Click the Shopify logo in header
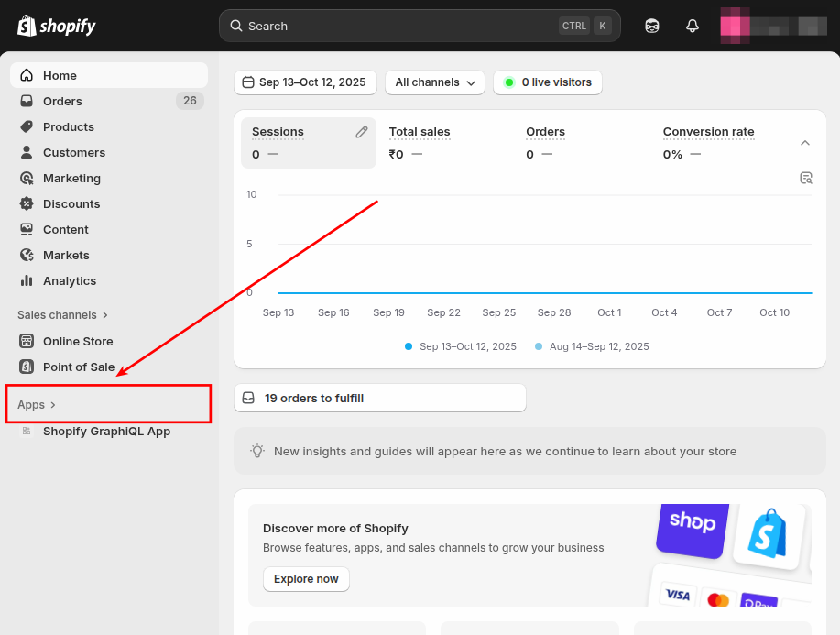The width and height of the screenshot is (840, 635). pyautogui.click(x=57, y=26)
